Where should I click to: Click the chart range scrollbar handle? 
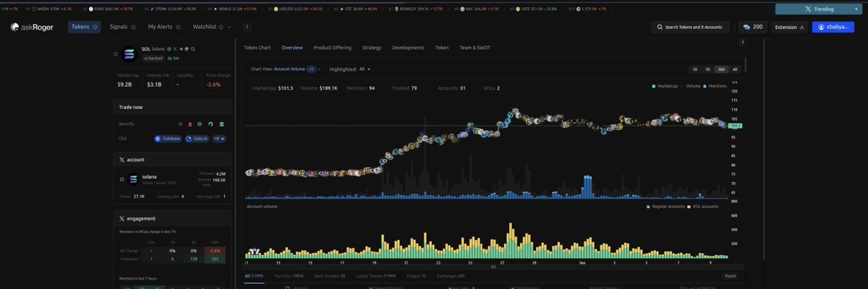pos(493,267)
